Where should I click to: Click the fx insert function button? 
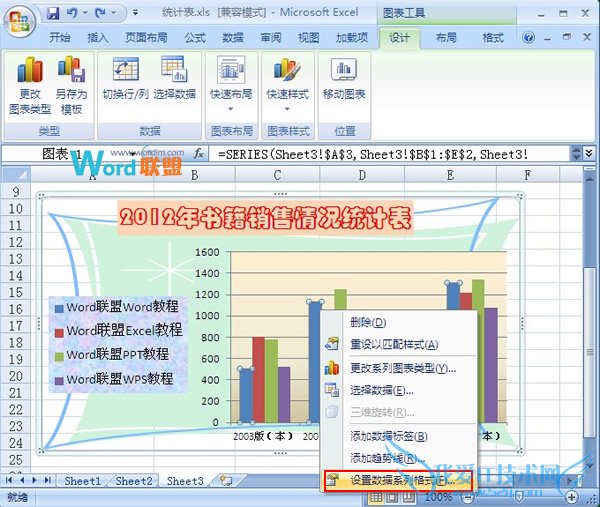(x=198, y=154)
